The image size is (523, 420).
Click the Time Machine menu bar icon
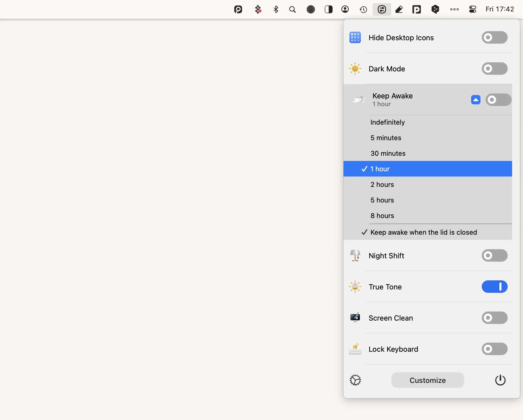click(x=363, y=9)
